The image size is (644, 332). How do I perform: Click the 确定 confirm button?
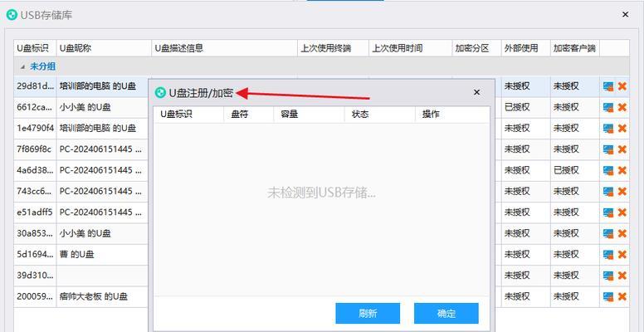tap(446, 313)
